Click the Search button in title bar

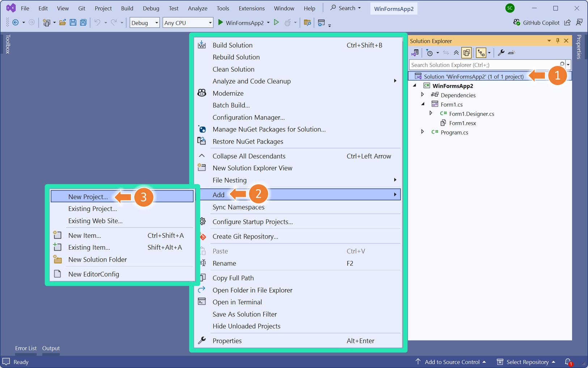click(x=346, y=8)
